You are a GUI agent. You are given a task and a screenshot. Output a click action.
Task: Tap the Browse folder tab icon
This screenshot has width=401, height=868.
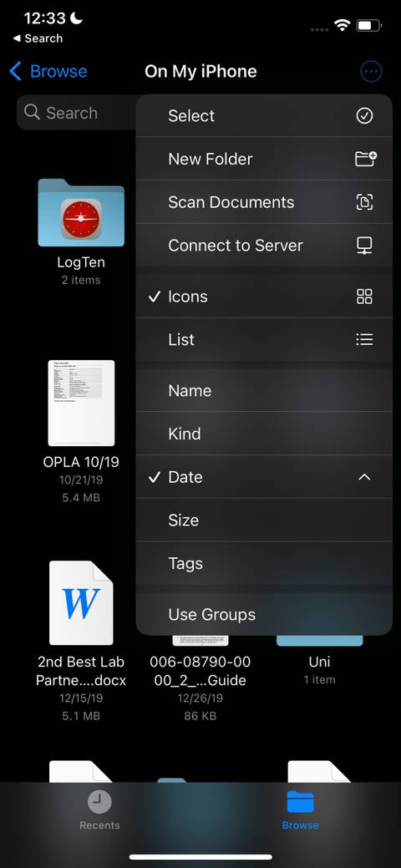pyautogui.click(x=300, y=801)
